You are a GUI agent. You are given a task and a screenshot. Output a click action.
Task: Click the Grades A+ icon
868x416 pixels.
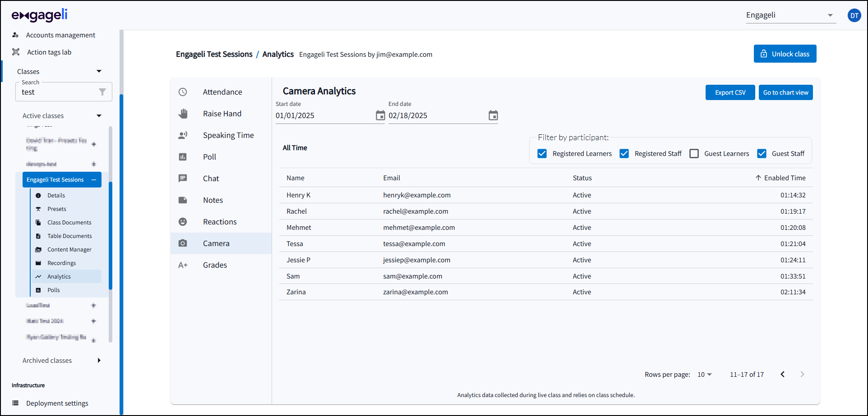click(x=183, y=265)
